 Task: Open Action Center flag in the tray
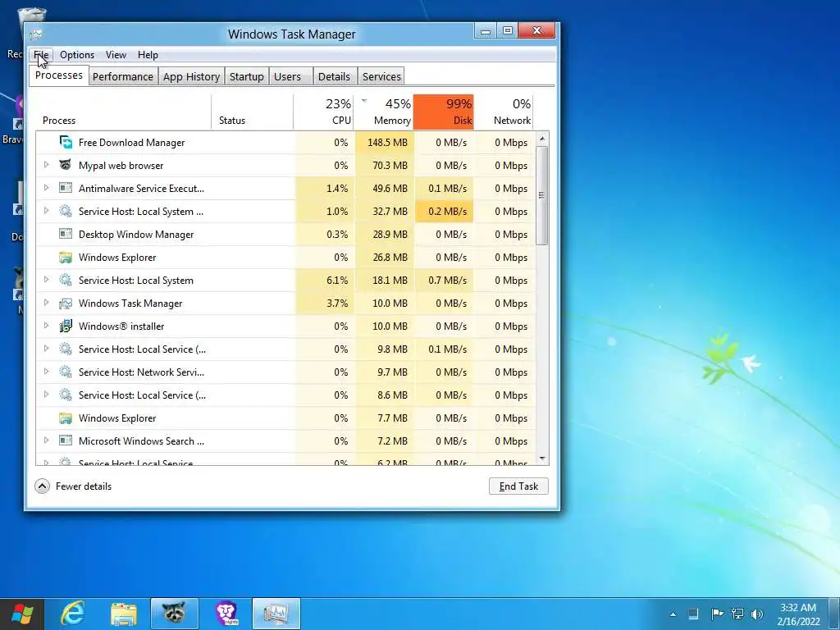[x=717, y=614]
